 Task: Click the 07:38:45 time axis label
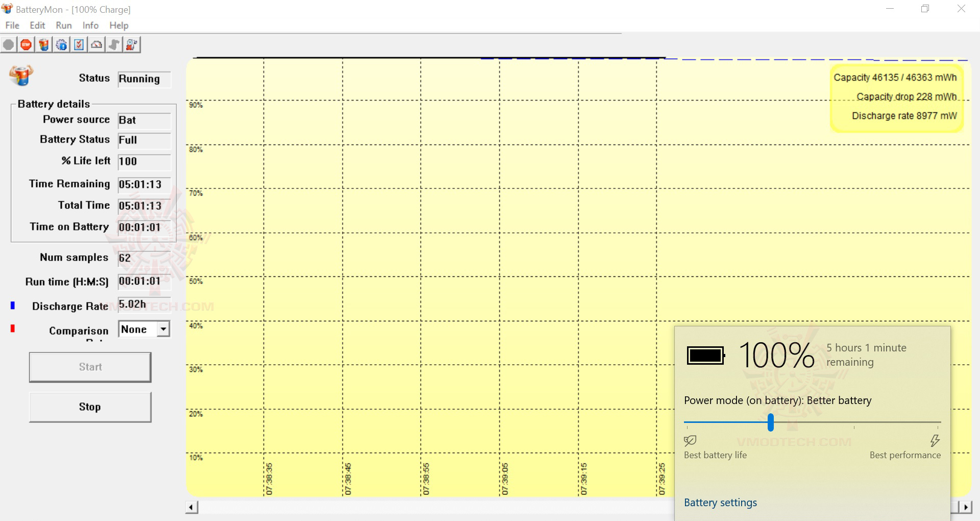click(x=348, y=479)
